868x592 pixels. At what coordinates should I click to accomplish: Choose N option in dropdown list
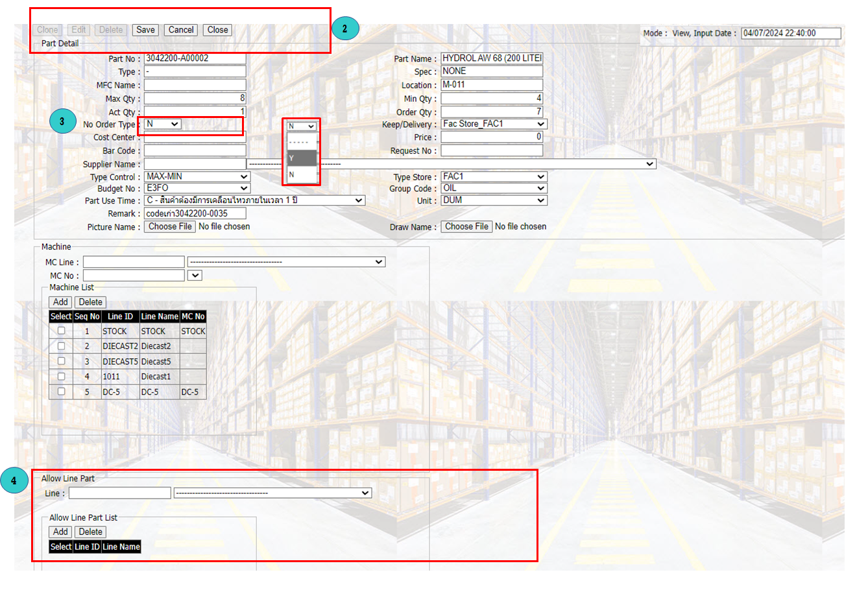(x=302, y=174)
